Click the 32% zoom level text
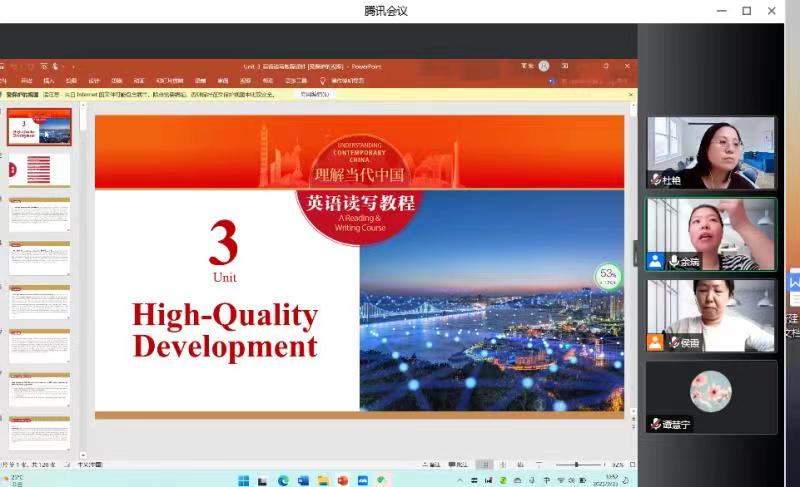 (618, 465)
